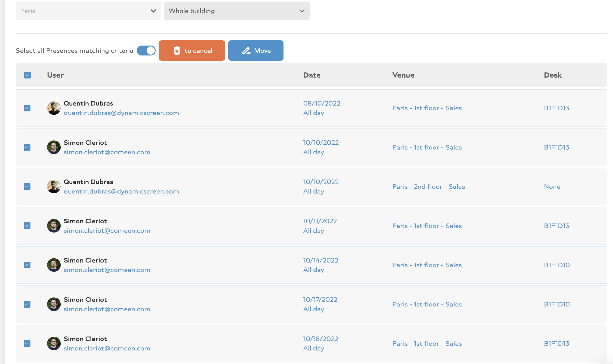This screenshot has width=613, height=364.
Task: Click Simon Cleriot avatar in 10/10/2022 row
Action: coord(54,147)
